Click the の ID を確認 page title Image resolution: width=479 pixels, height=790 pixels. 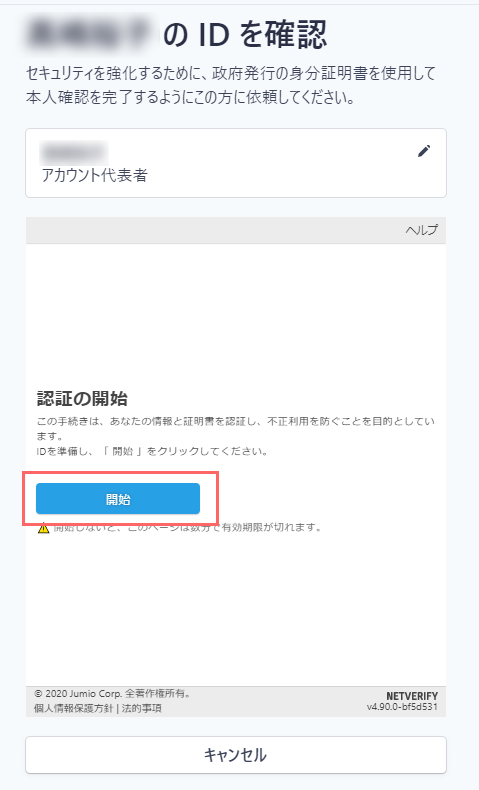pos(245,34)
